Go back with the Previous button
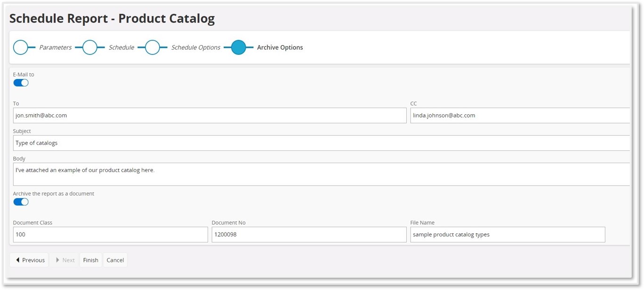 29,260
